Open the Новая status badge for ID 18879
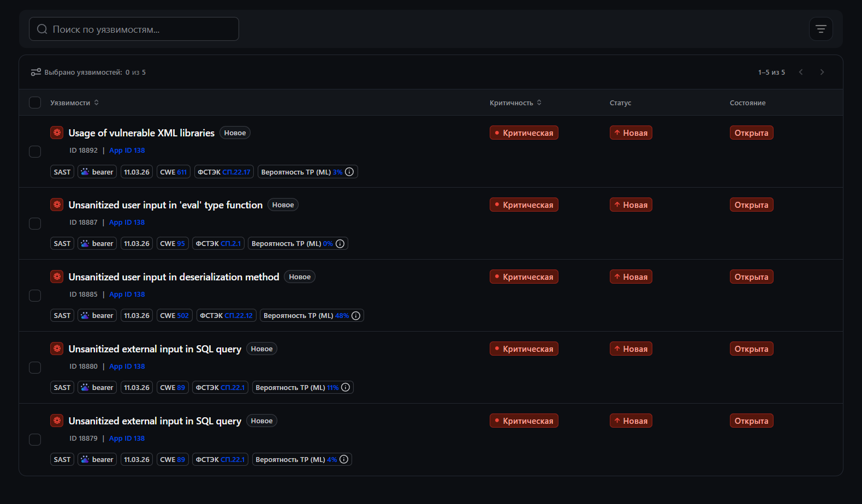The width and height of the screenshot is (862, 504). [x=631, y=421]
